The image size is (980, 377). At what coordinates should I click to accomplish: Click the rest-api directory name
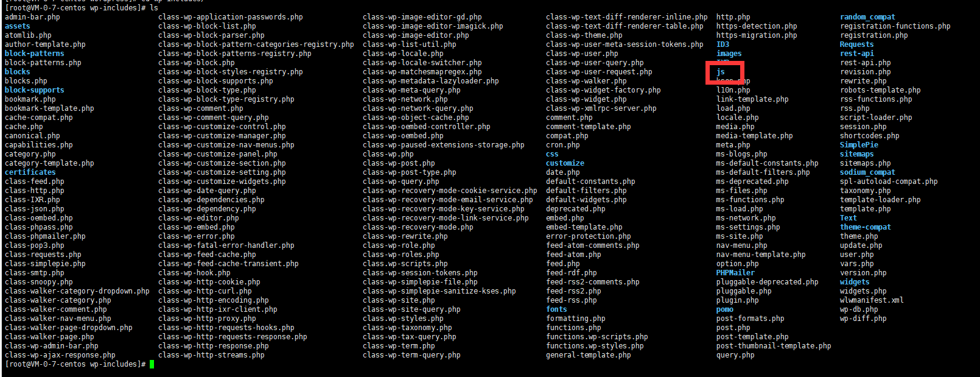click(x=856, y=54)
